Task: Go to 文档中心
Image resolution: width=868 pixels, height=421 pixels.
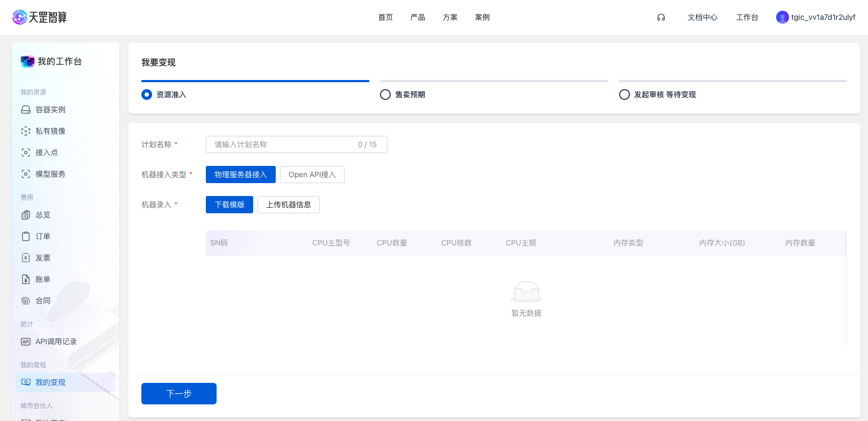Action: [x=702, y=17]
